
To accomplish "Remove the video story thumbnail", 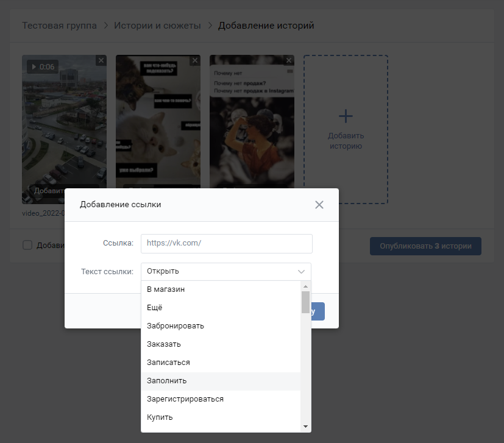I will point(101,60).
